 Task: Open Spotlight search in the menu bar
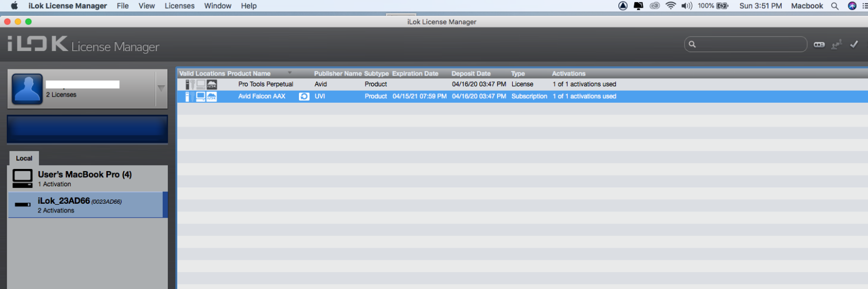click(835, 6)
